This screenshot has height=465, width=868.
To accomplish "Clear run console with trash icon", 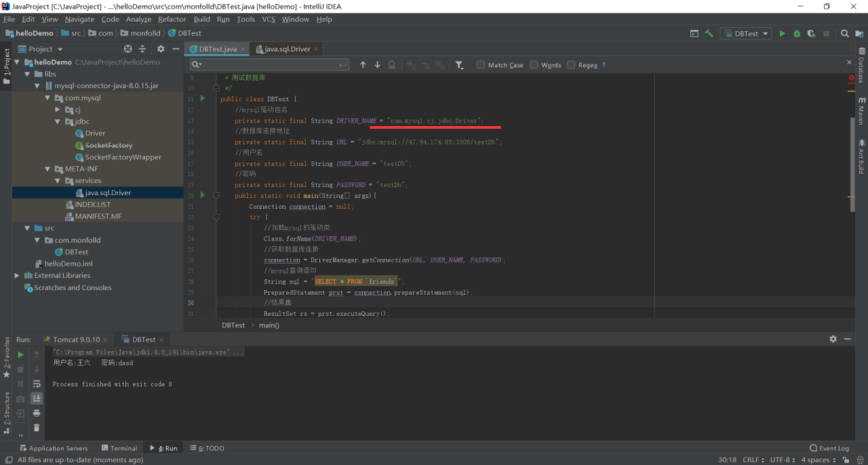I will click(x=37, y=428).
